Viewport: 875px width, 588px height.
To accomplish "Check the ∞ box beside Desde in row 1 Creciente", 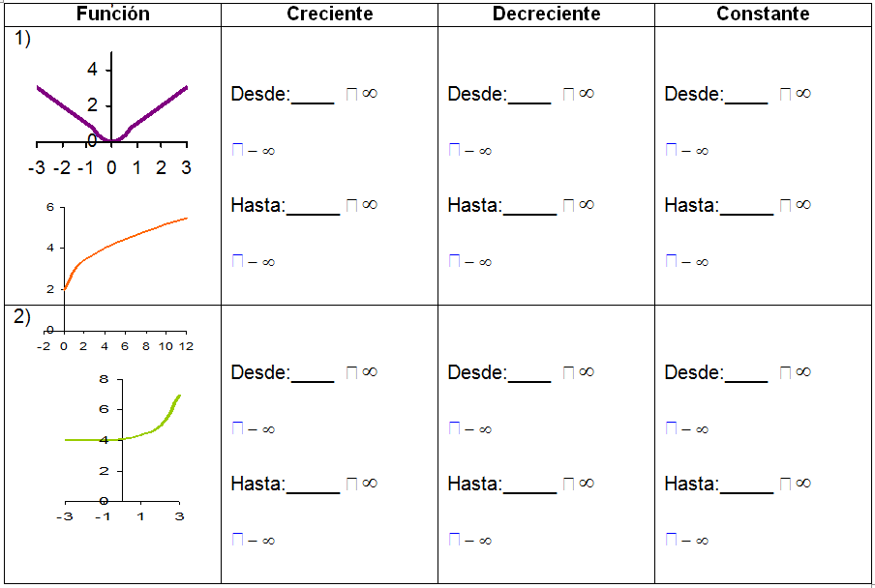I will [352, 94].
